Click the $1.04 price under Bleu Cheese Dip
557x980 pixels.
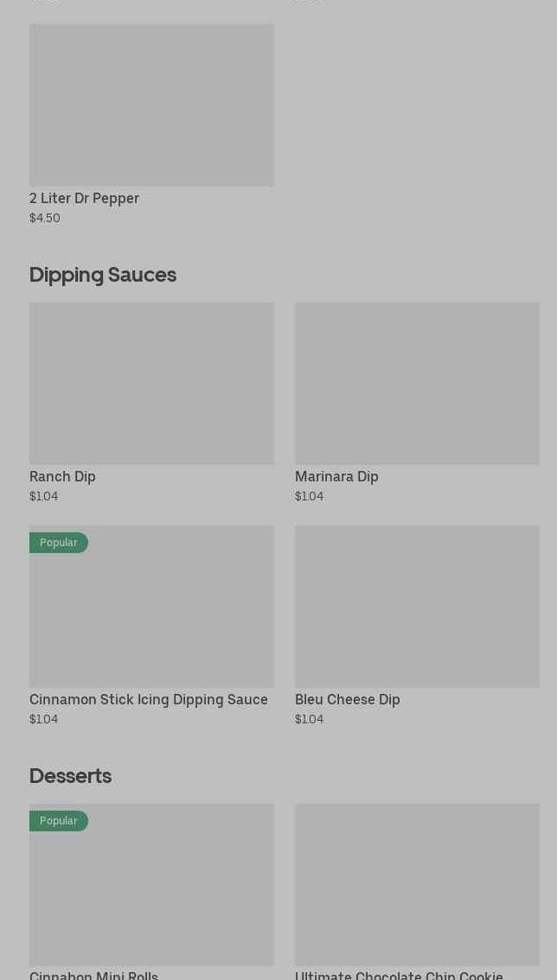click(309, 720)
